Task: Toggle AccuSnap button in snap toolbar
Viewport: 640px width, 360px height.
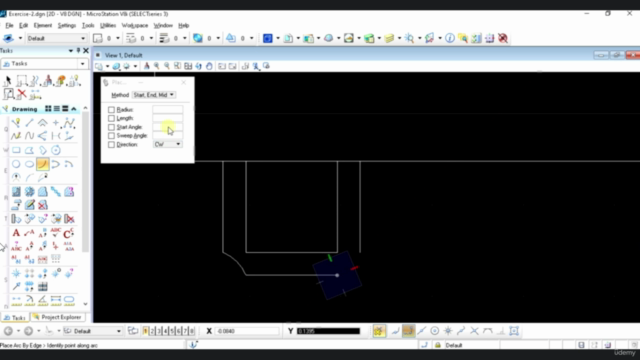Action: 379,331
